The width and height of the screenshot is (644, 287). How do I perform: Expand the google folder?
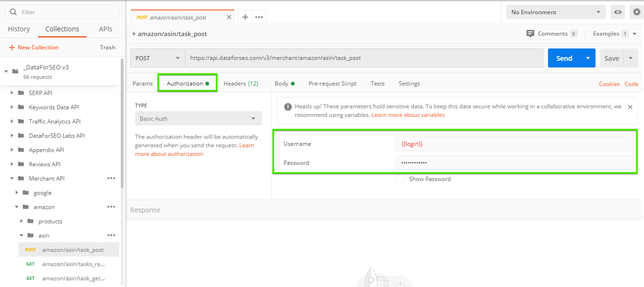[17, 193]
